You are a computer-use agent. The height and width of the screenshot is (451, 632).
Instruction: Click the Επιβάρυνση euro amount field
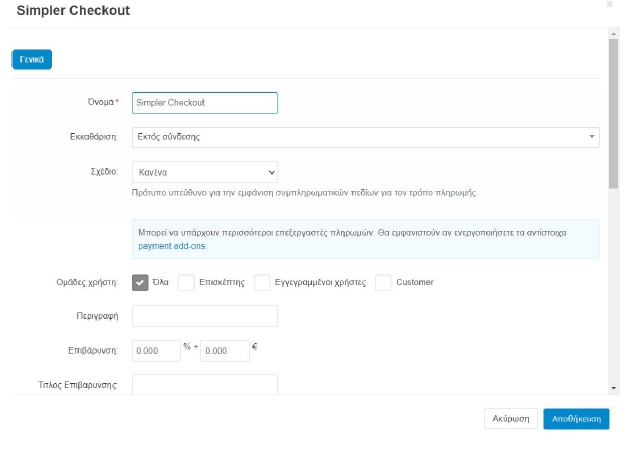[225, 351]
